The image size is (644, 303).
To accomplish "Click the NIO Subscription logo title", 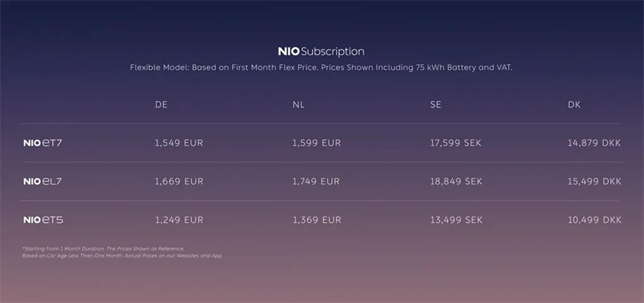I will tap(321, 51).
